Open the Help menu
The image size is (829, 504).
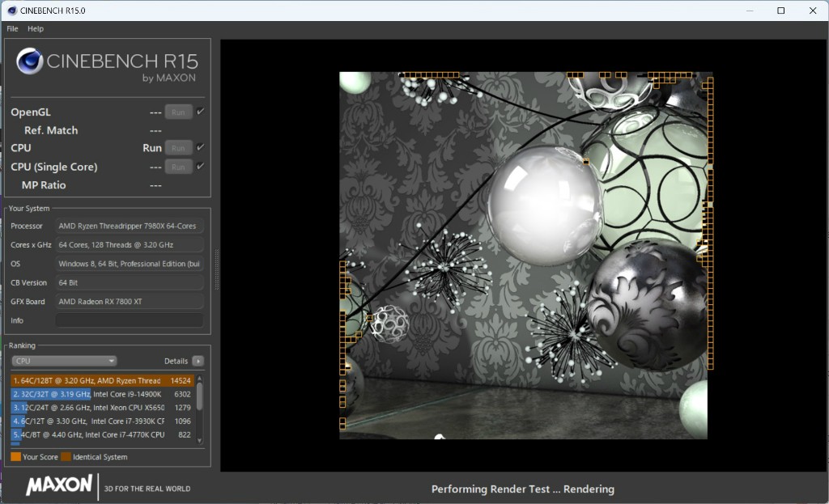pos(36,28)
